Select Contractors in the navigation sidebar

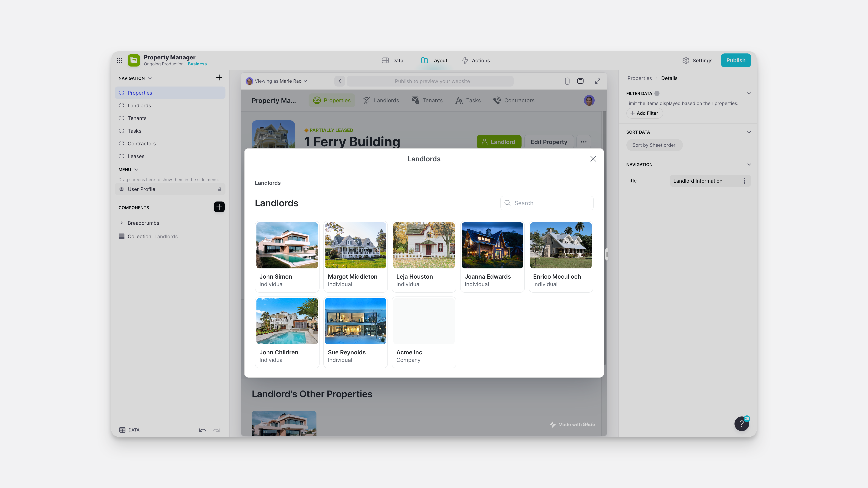142,143
